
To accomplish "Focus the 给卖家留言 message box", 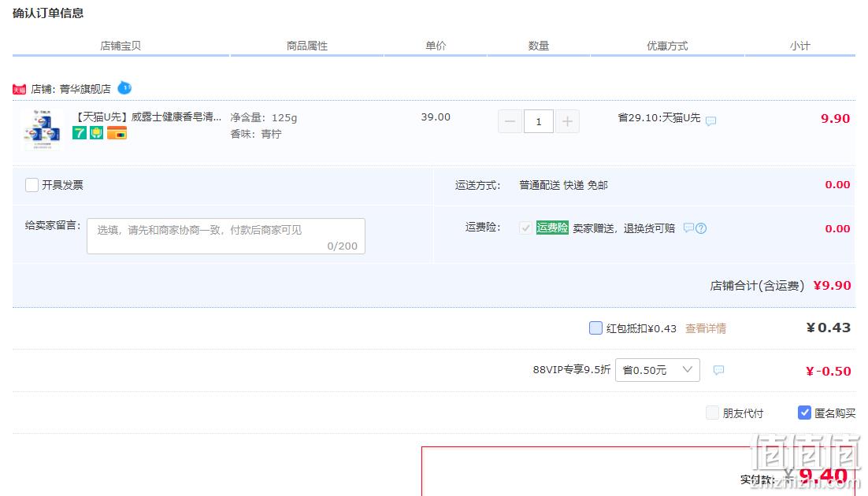I will (226, 236).
